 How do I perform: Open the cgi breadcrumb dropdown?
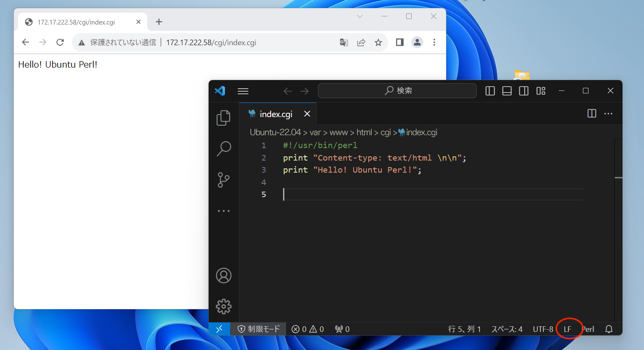coord(385,132)
